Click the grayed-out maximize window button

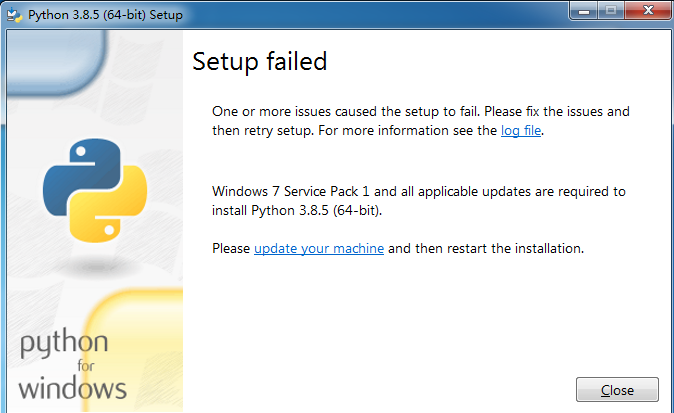click(x=611, y=10)
